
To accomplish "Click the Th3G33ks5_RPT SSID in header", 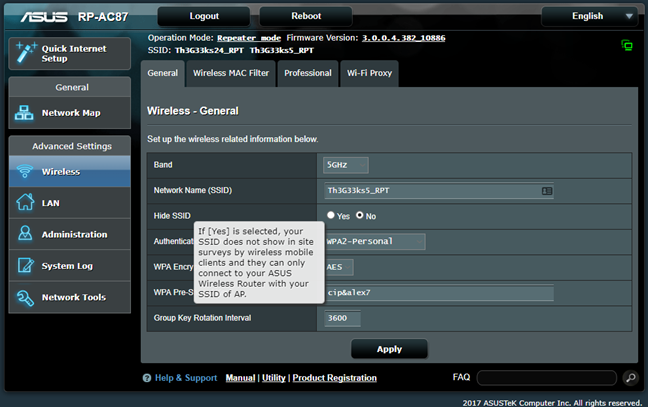I will [x=282, y=50].
